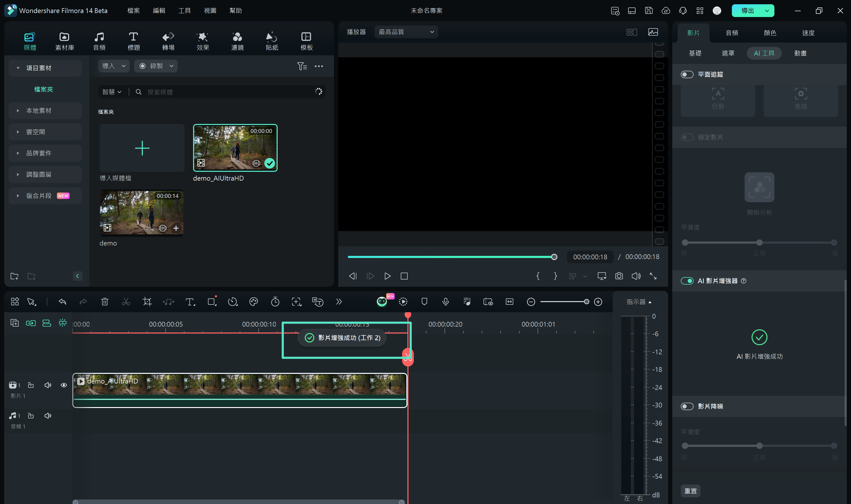This screenshot has width=851, height=504.
Task: Toggle the AI 影片增強器 switch off
Action: (x=687, y=281)
